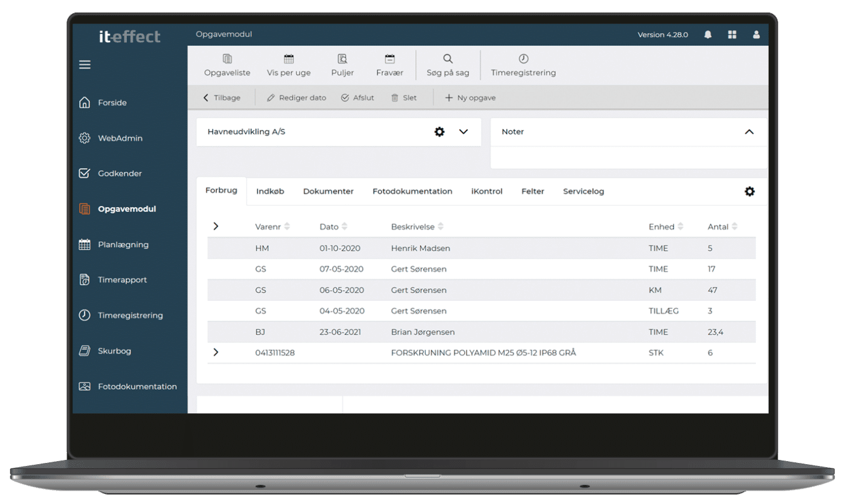Click the TILLÆG unit cell
This screenshot has width=846, height=504.
[664, 311]
